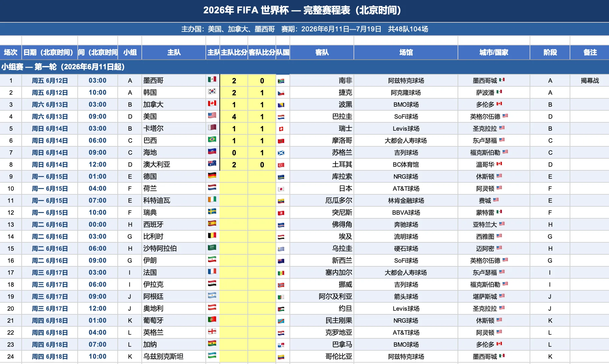Select the 00:00 kickoff time cell
Image resolution: width=609 pixels, height=364 pixels.
(98, 224)
